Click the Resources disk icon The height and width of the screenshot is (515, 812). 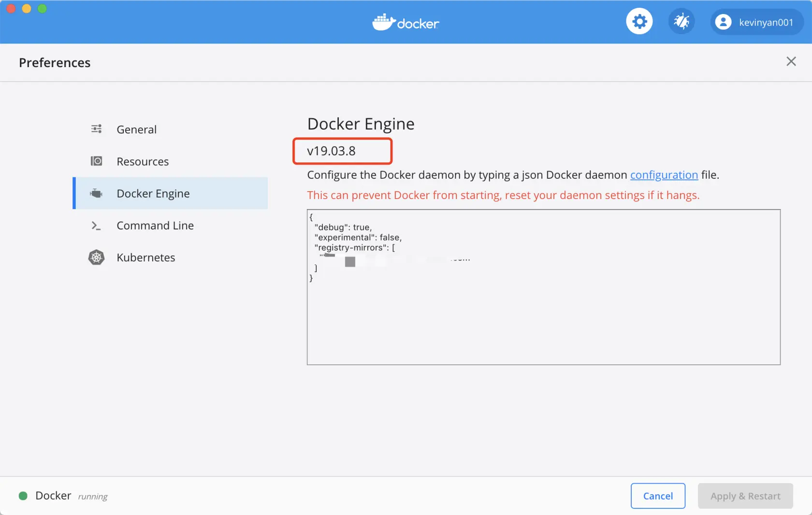tap(97, 161)
